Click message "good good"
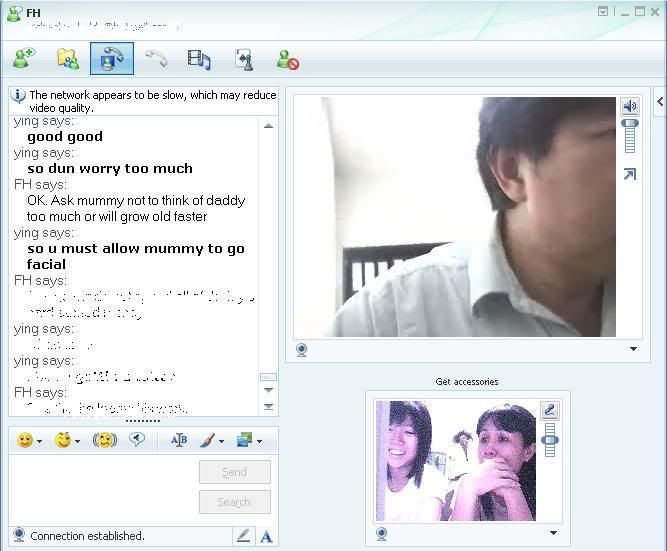Image resolution: width=667 pixels, height=551 pixels. 65,137
